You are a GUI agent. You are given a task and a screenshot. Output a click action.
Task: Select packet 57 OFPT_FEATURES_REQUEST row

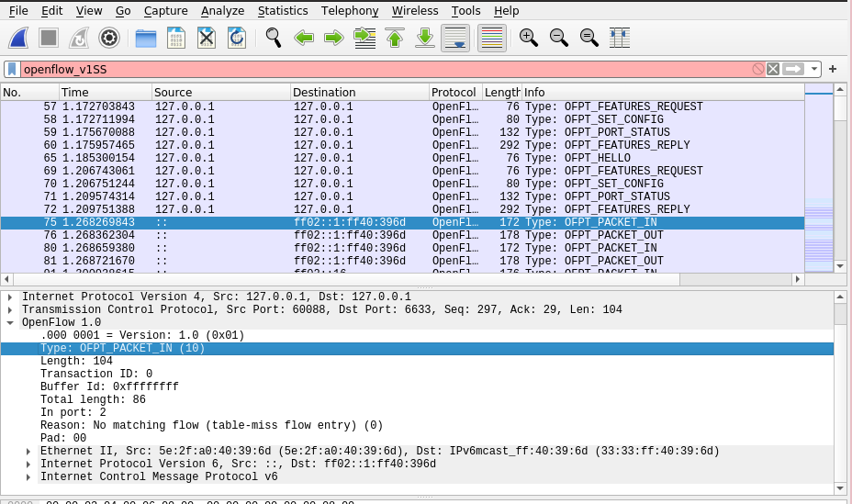pyautogui.click(x=402, y=106)
